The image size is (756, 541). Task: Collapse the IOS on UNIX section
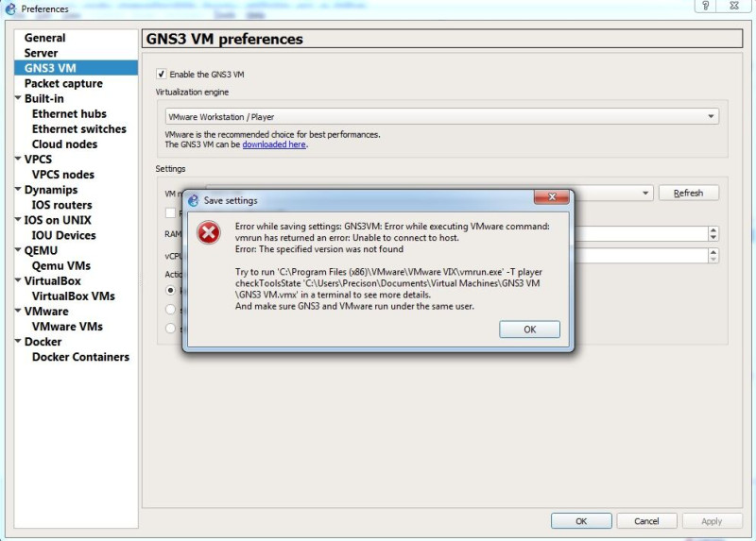(x=18, y=219)
